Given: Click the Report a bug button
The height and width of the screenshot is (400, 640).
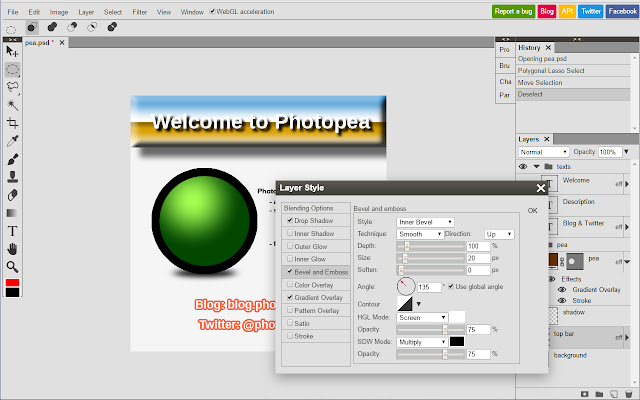Looking at the screenshot, I should pyautogui.click(x=513, y=11).
